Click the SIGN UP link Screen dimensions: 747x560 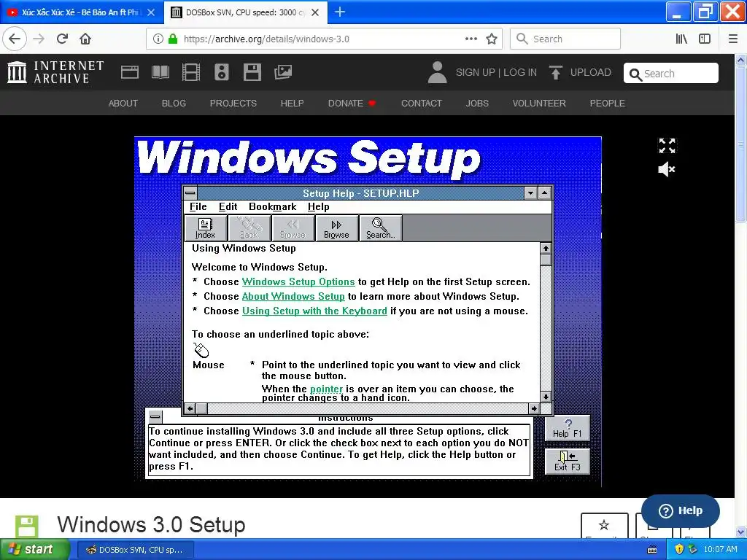pyautogui.click(x=476, y=72)
